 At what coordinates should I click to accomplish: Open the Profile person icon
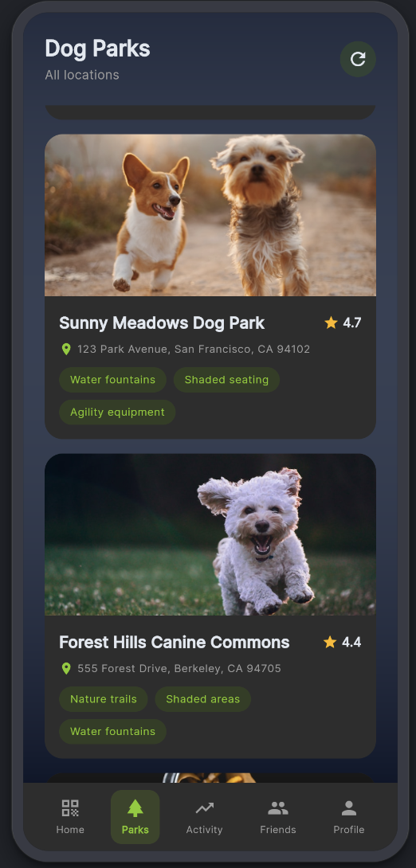pos(349,808)
